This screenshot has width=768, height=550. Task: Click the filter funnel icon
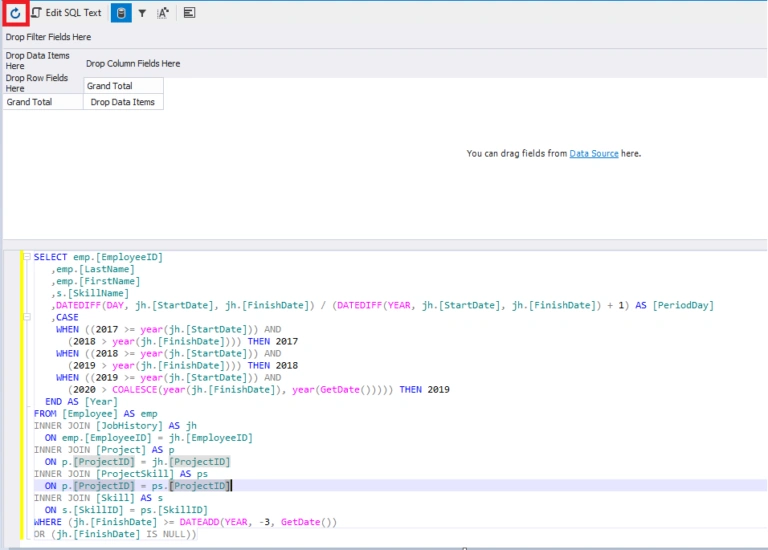(x=142, y=13)
